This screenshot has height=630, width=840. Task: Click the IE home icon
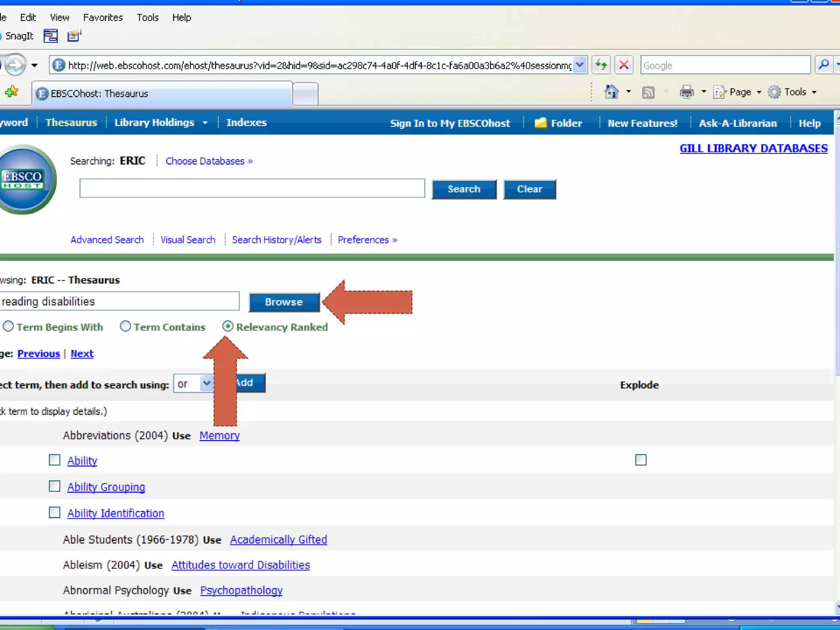(611, 92)
